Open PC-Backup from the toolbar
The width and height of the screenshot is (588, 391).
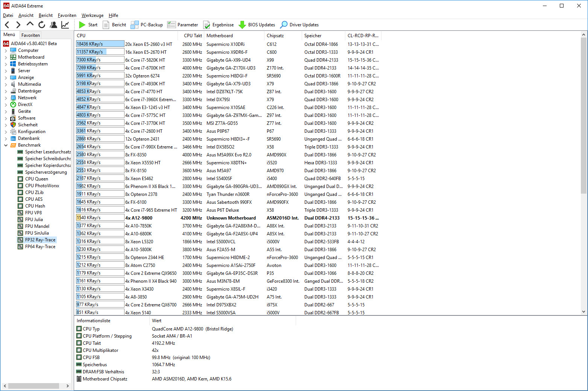point(147,25)
